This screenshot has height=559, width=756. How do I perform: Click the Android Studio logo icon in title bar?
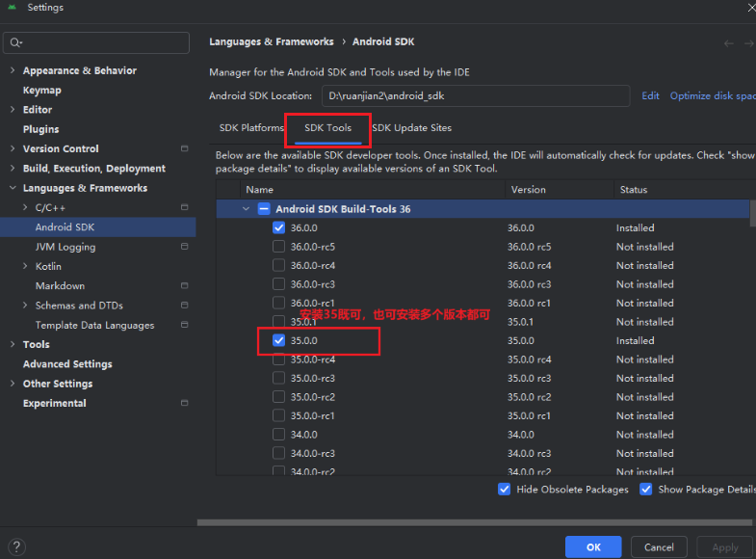13,8
